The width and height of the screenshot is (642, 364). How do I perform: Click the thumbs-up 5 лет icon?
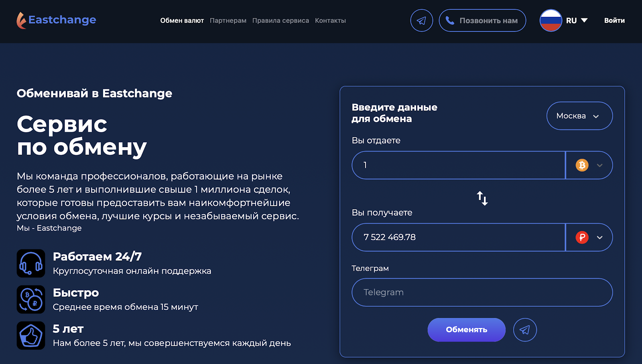(x=31, y=336)
